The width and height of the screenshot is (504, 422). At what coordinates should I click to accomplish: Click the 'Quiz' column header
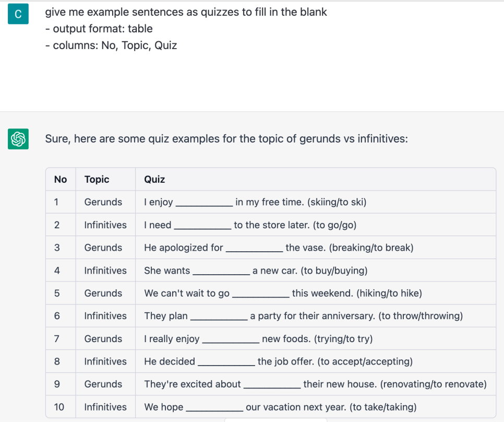(154, 179)
